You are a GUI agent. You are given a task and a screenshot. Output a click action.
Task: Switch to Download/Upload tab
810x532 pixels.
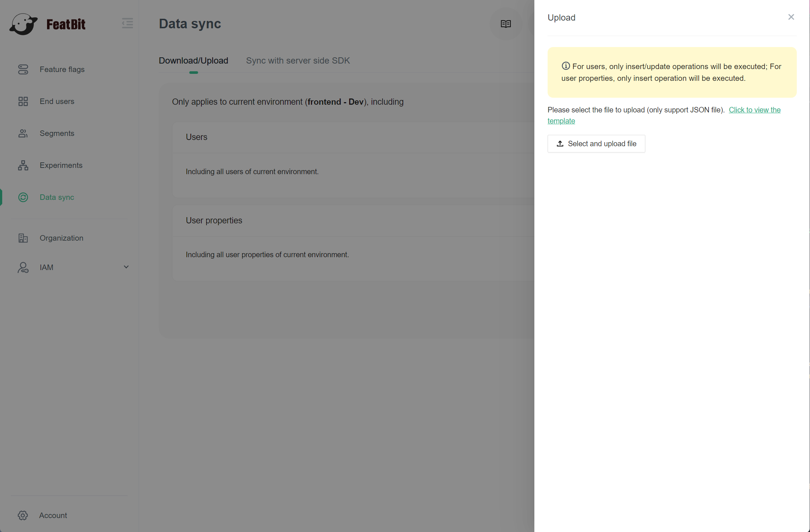coord(193,61)
